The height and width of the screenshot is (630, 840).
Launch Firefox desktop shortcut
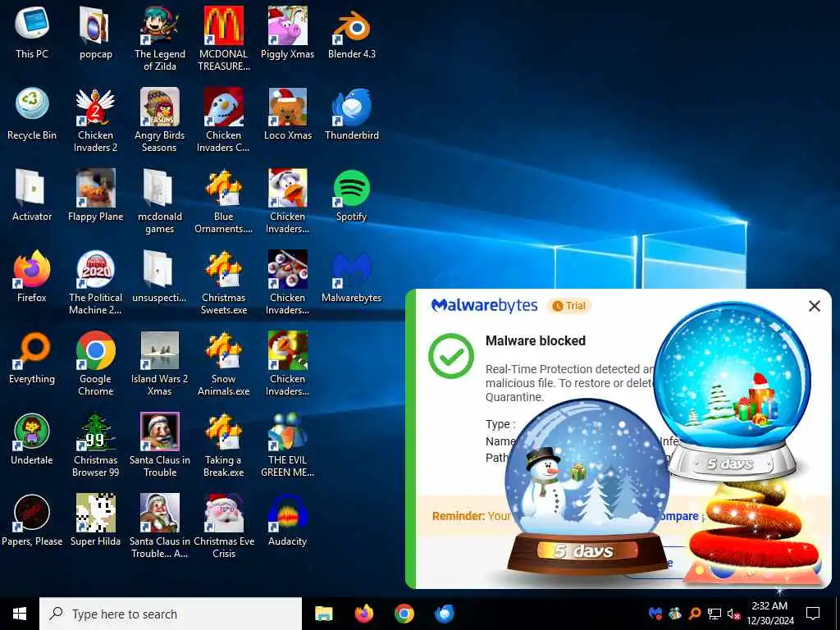tap(32, 276)
